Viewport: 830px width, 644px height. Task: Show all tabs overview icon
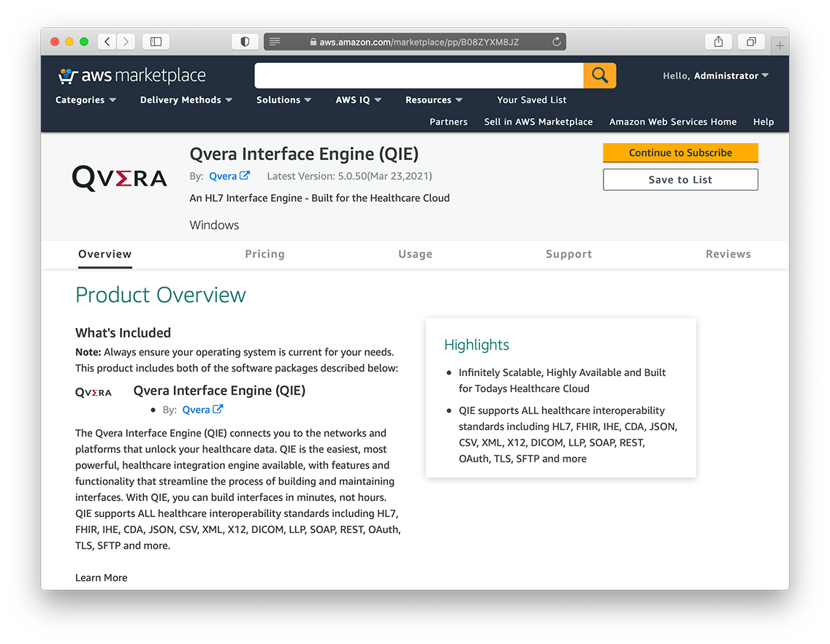751,42
